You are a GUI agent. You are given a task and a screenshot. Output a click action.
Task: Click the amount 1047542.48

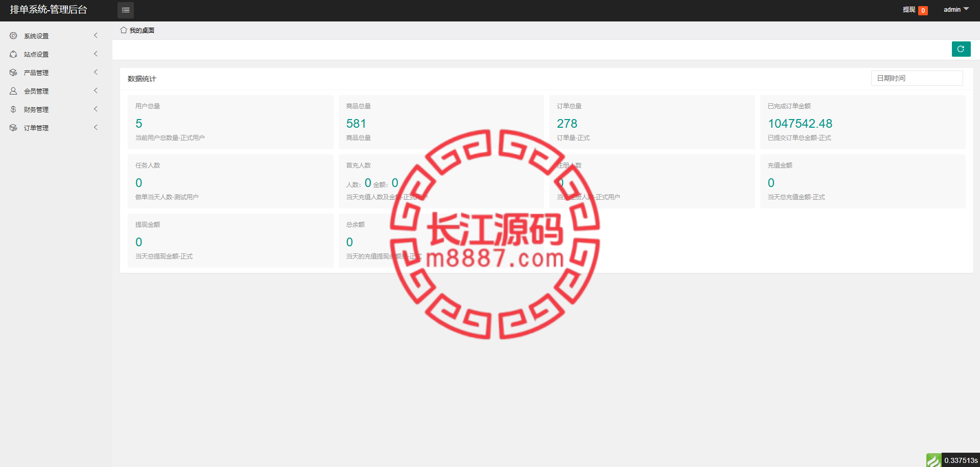coord(800,124)
